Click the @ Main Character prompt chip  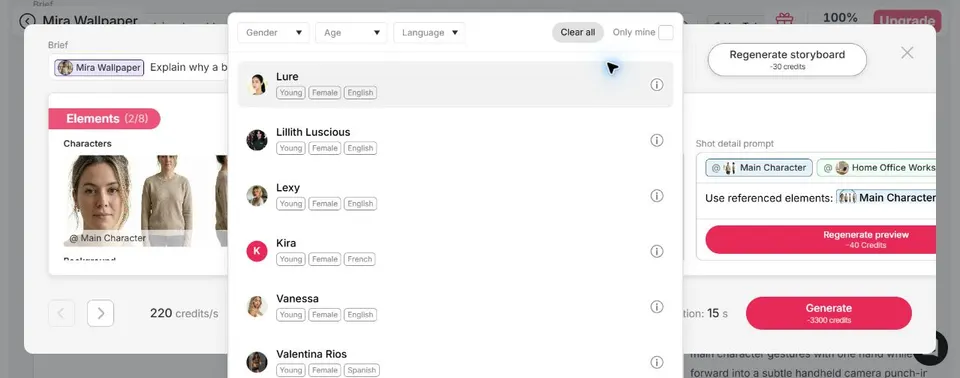[759, 167]
